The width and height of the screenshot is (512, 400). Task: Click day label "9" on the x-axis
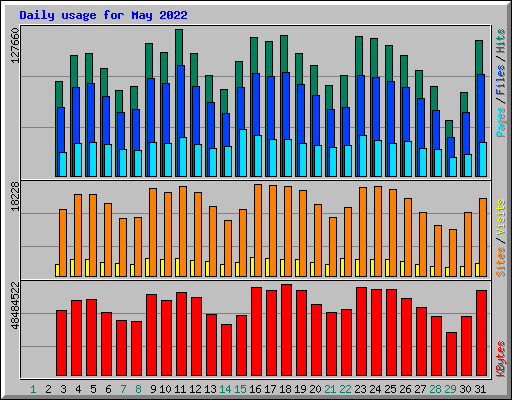pos(153,389)
